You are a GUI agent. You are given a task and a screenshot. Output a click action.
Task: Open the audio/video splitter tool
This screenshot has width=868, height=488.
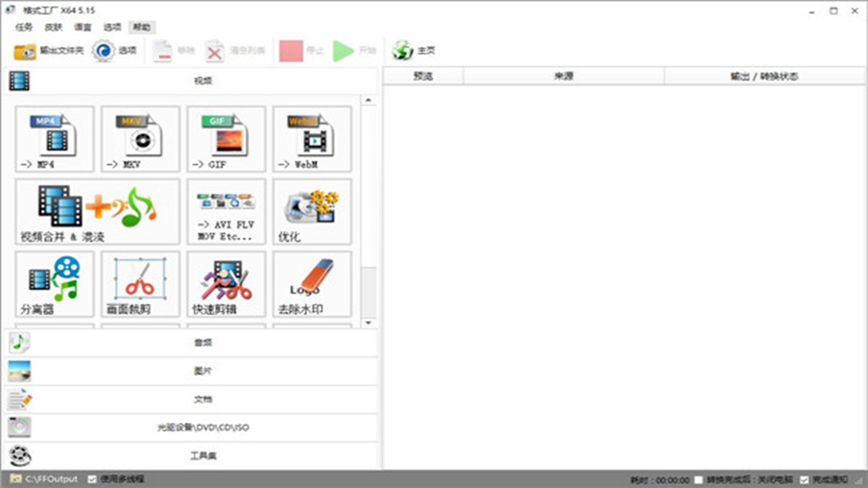click(x=54, y=284)
